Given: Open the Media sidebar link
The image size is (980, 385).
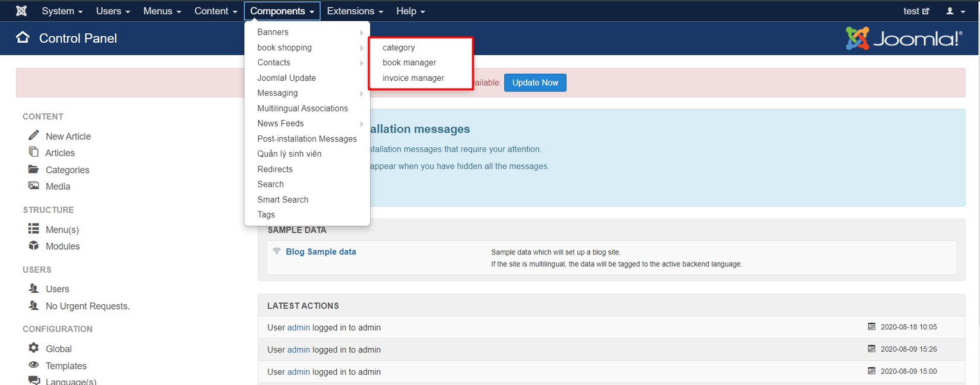Looking at the screenshot, I should (58, 186).
